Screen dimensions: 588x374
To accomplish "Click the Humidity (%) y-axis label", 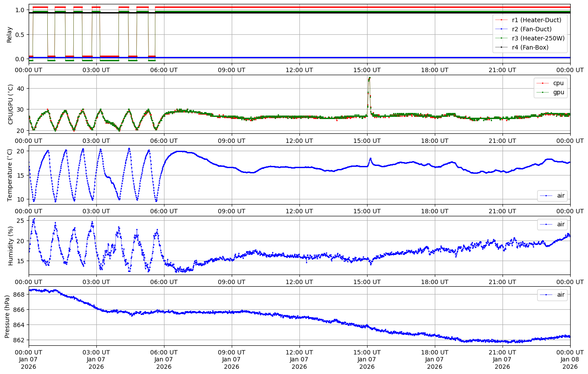I will (x=11, y=245).
